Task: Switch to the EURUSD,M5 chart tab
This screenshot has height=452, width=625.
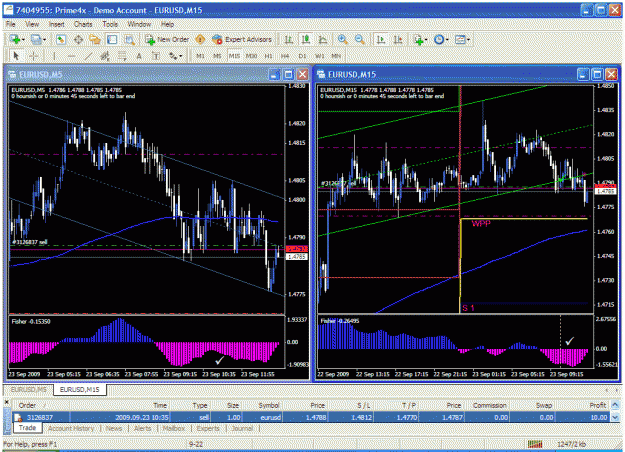Action: click(28, 389)
